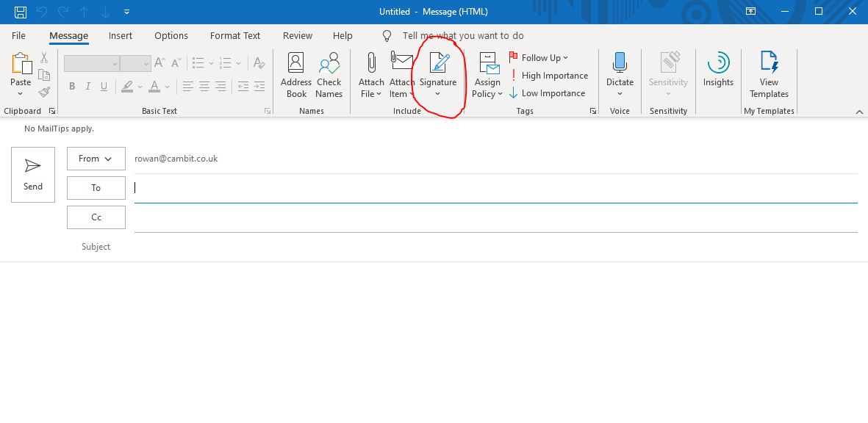This screenshot has width=868, height=423.
Task: Open Insights
Action: [718, 70]
